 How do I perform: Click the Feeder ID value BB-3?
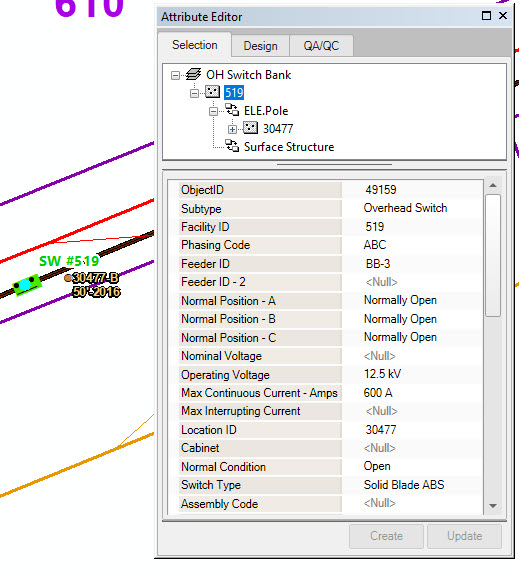(x=378, y=264)
